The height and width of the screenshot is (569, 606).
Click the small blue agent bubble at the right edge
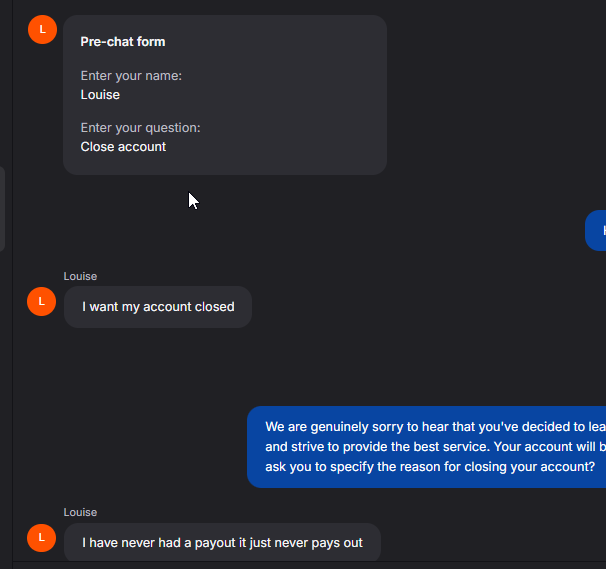(x=597, y=231)
